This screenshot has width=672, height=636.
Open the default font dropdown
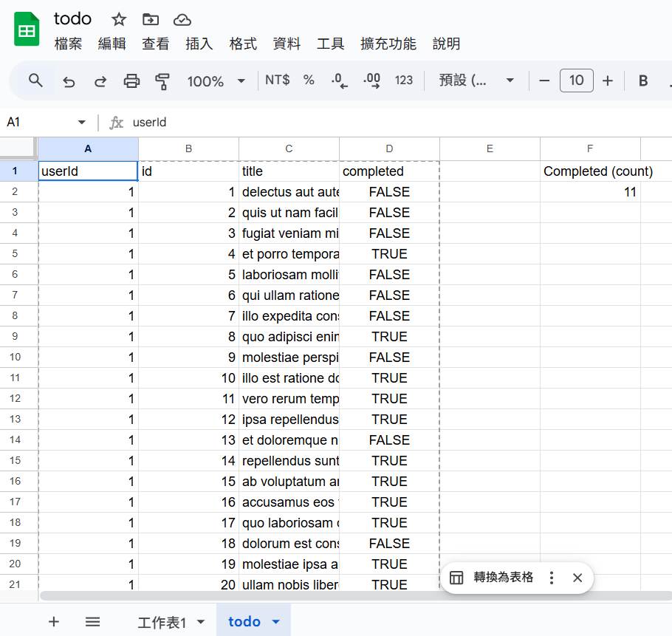pos(476,80)
